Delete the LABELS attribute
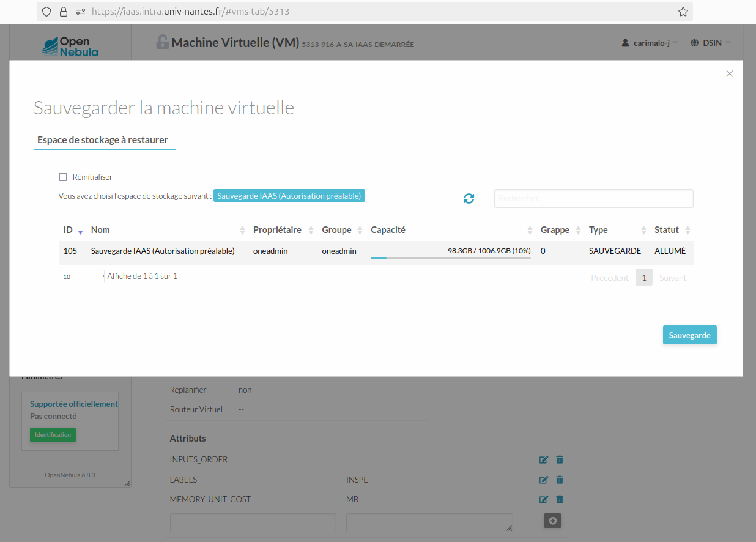This screenshot has height=542, width=756. [x=559, y=480]
